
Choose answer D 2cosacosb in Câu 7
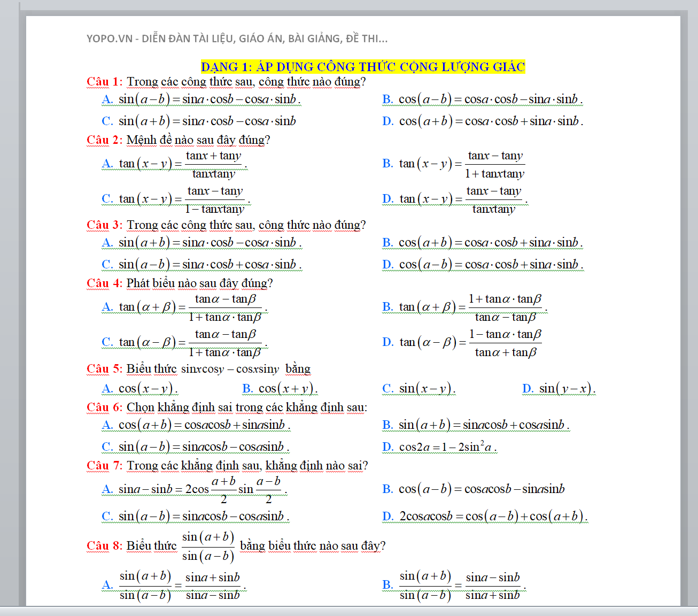tap(485, 517)
